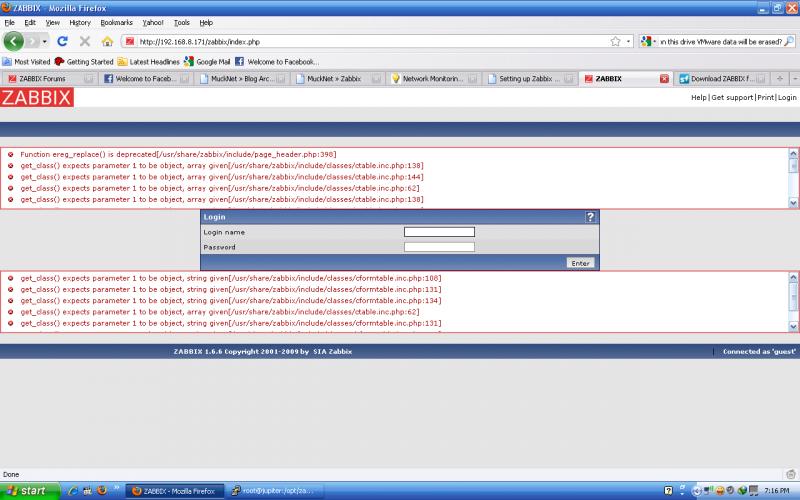Click the Password input field
Screen dimensions: 800x500
439,247
